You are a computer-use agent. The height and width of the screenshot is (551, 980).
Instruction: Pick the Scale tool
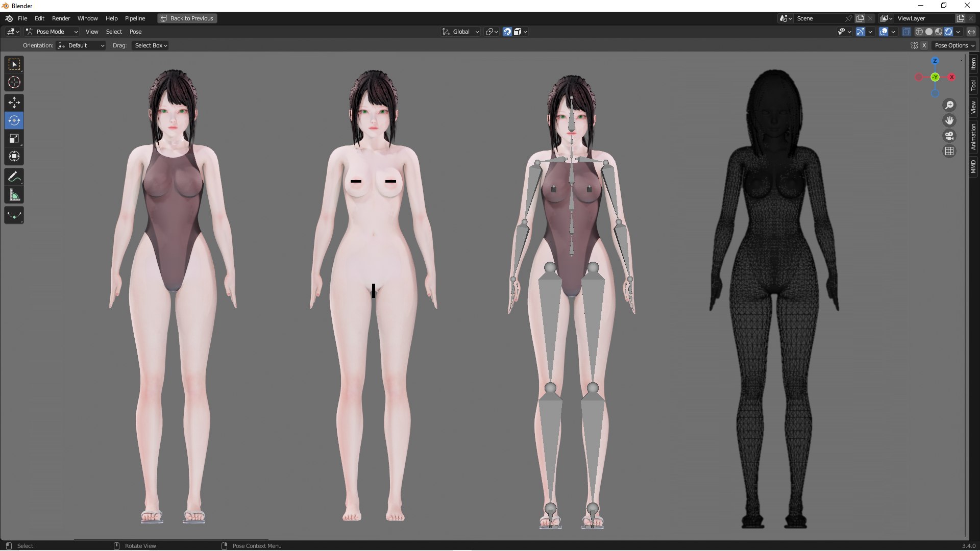[x=14, y=138]
